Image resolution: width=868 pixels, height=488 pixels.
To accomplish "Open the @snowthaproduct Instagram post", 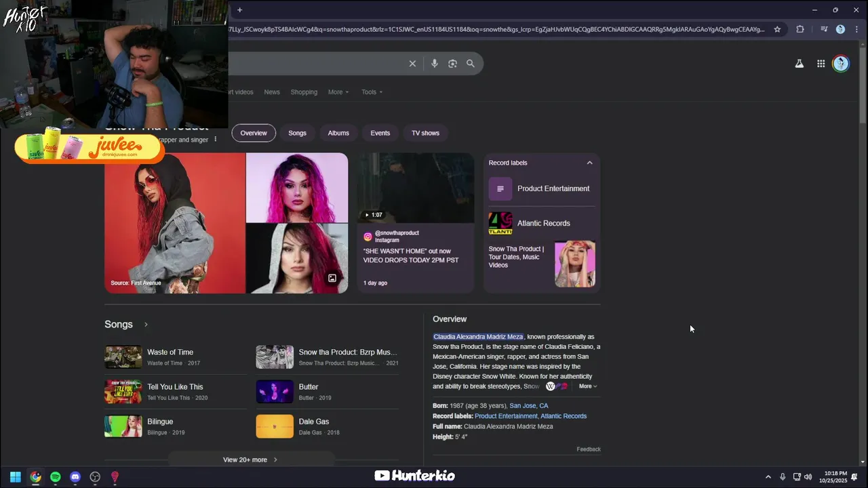I will (x=416, y=258).
